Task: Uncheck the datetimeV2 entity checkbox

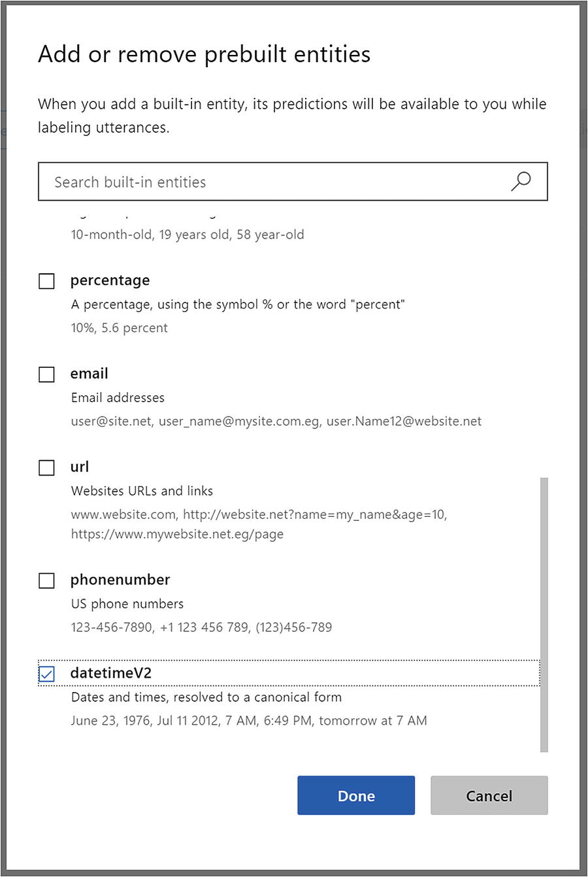Action: pyautogui.click(x=46, y=674)
